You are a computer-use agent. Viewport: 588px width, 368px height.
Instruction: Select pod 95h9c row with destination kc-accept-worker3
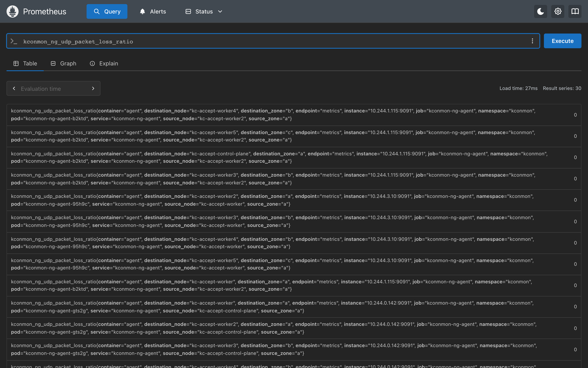tap(294, 221)
